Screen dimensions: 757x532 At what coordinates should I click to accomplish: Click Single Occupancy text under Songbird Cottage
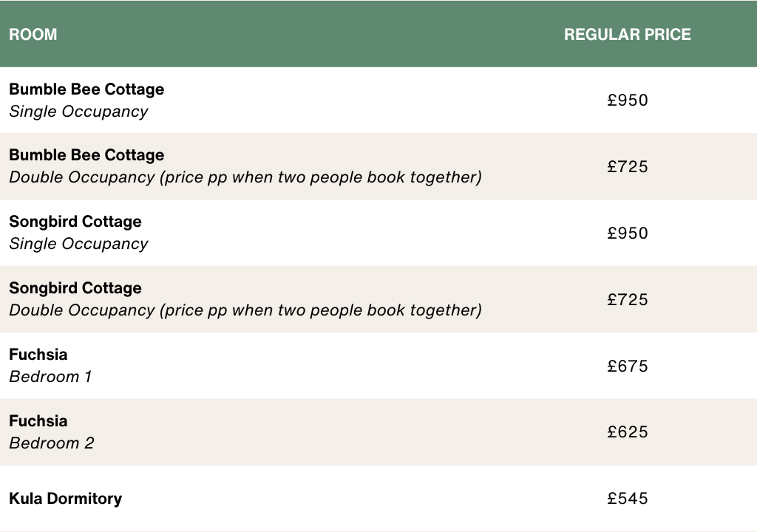[78, 244]
